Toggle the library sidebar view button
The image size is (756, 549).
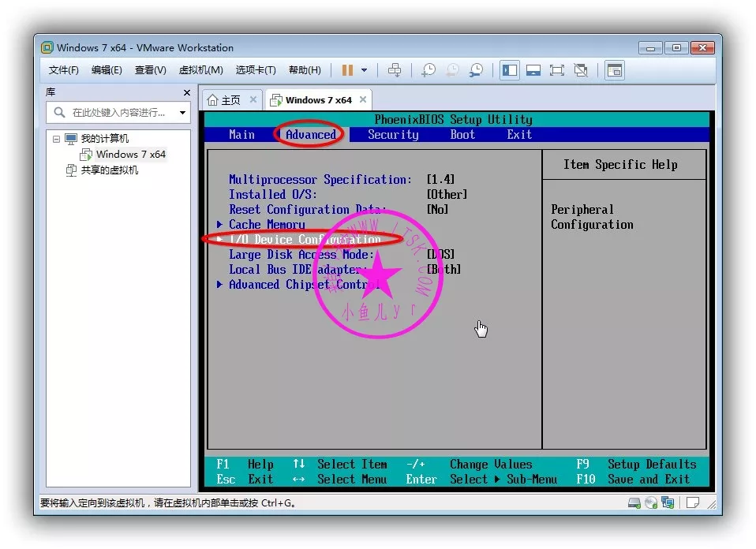pos(510,70)
